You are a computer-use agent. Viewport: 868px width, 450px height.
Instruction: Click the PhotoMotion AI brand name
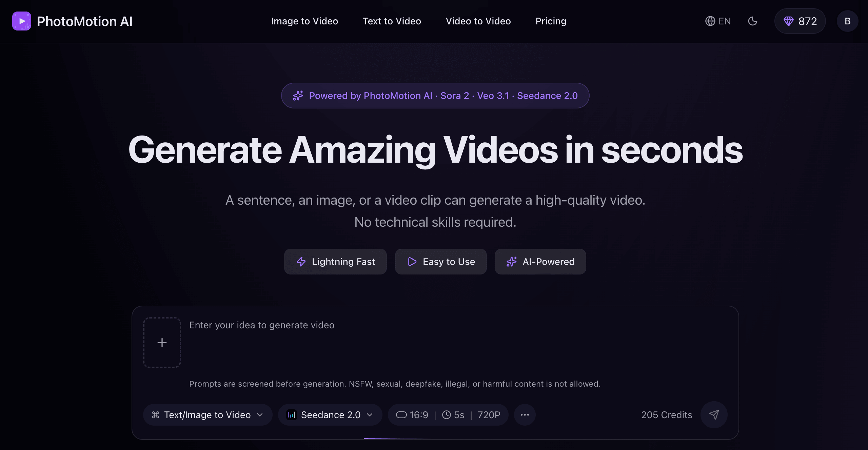pyautogui.click(x=85, y=21)
